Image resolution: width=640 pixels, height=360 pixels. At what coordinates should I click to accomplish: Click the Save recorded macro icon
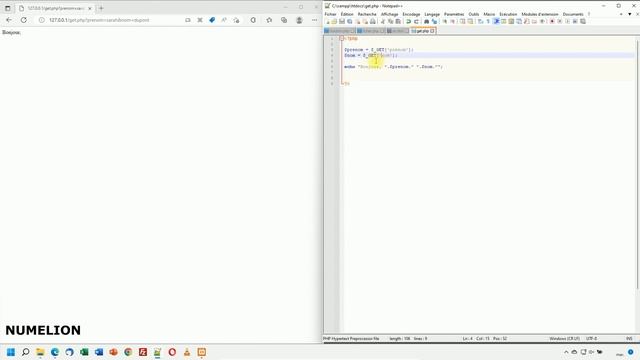point(583,21)
